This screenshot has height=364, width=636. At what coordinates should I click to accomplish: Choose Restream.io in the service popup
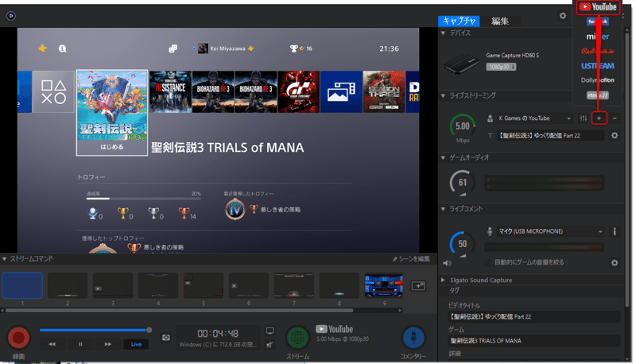pos(598,51)
